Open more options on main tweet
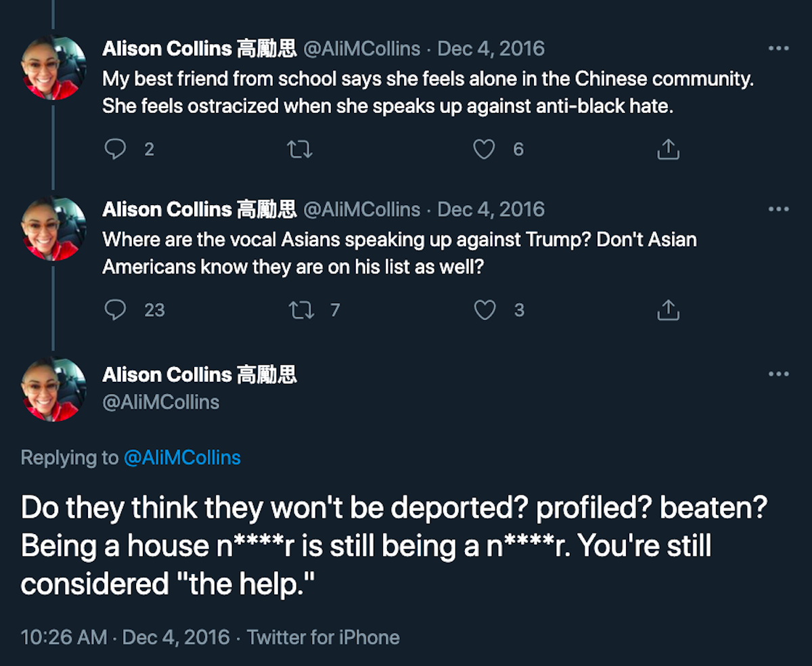The width and height of the screenshot is (812, 666). pos(779,374)
